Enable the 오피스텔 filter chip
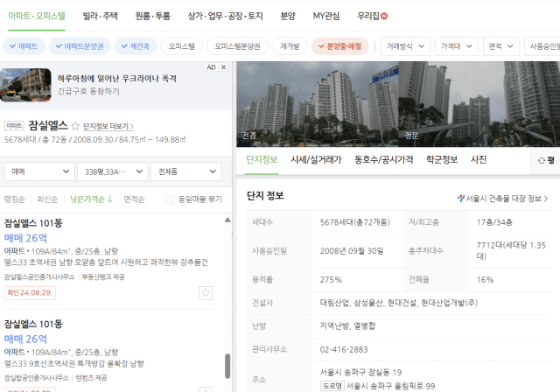Image resolution: width=560 pixels, height=392 pixels. pos(182,46)
